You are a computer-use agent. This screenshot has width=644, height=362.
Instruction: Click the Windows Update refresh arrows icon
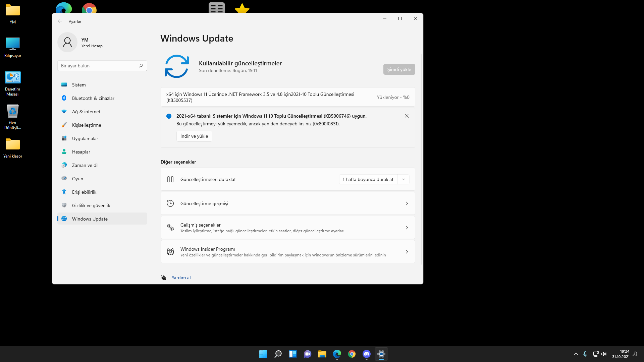[177, 66]
